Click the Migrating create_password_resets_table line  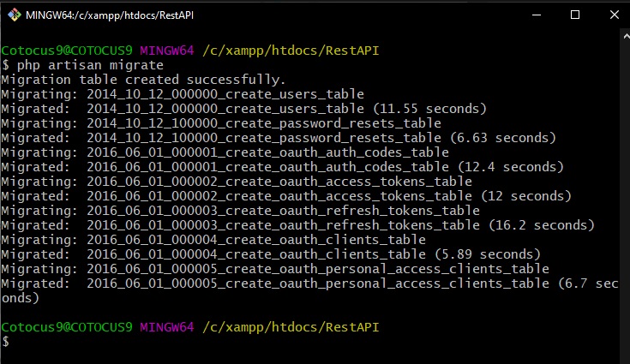[x=221, y=123]
